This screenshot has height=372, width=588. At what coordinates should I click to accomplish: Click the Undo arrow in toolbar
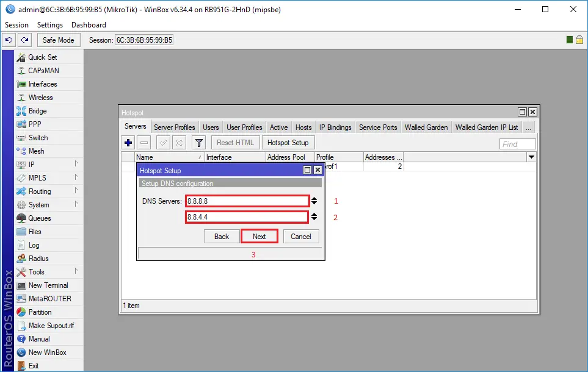point(9,40)
